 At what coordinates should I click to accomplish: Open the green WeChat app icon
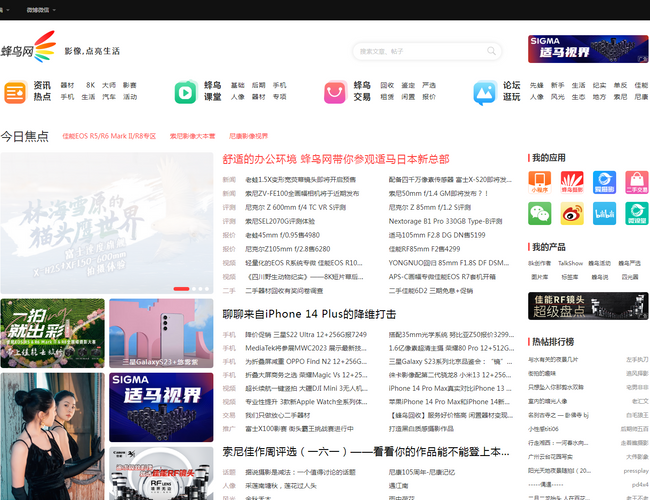539,214
